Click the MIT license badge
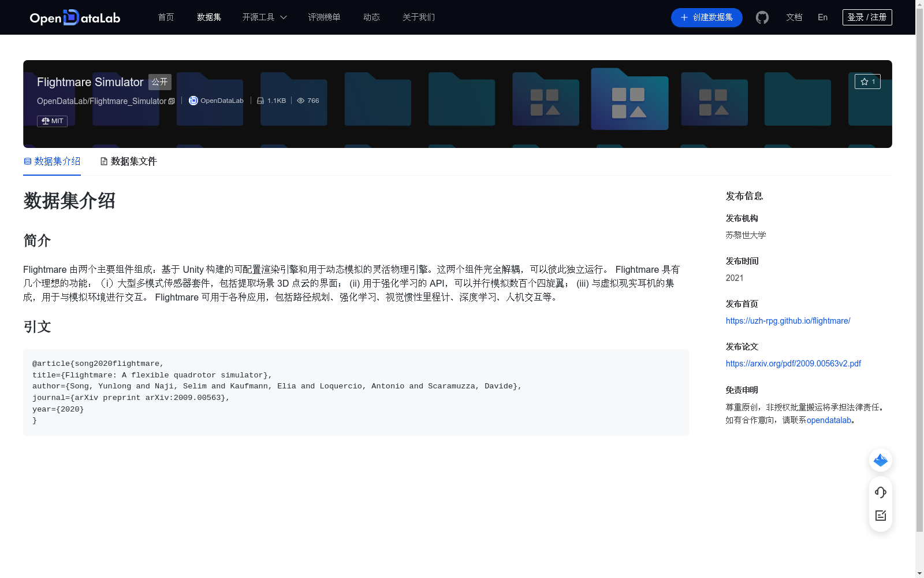This screenshot has height=578, width=924. [52, 121]
